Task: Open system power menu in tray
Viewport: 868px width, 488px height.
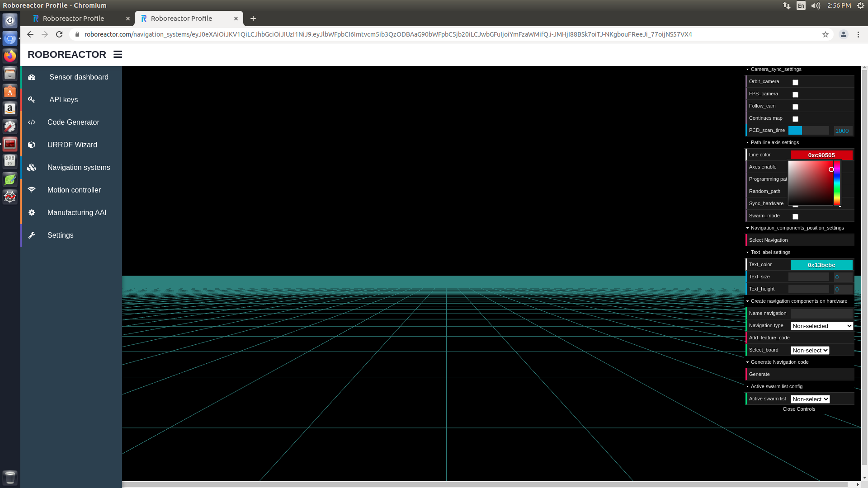Action: pyautogui.click(x=861, y=5)
